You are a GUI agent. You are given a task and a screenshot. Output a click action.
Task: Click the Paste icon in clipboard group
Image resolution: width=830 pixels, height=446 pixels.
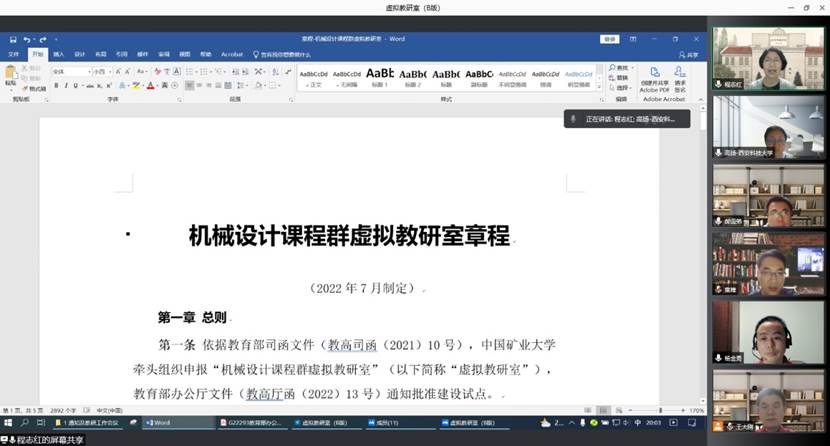click(x=10, y=74)
